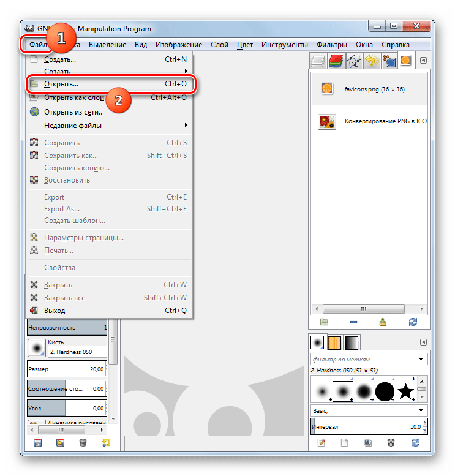Select the favicons.png (16 × 16) entry
Viewport: 455px width, 476px height.
[369, 89]
